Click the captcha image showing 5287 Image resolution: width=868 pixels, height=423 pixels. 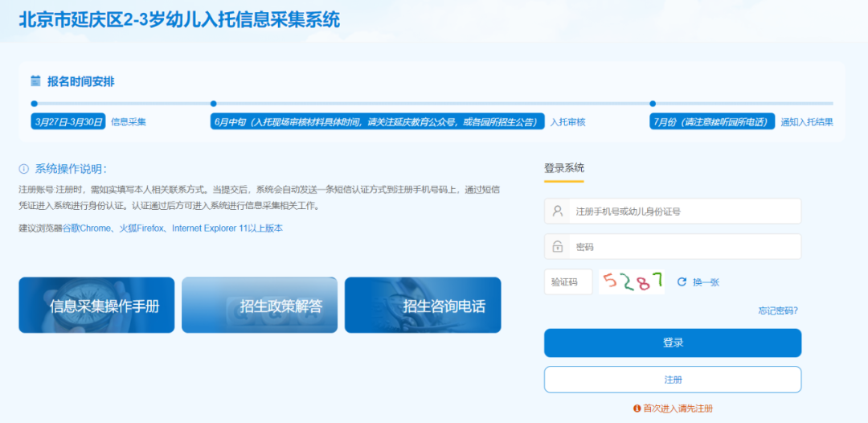(632, 281)
